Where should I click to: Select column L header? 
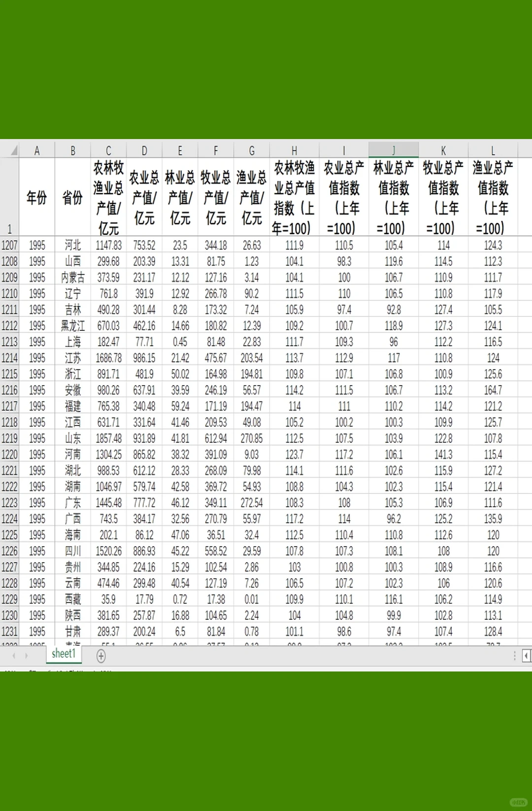[493, 151]
